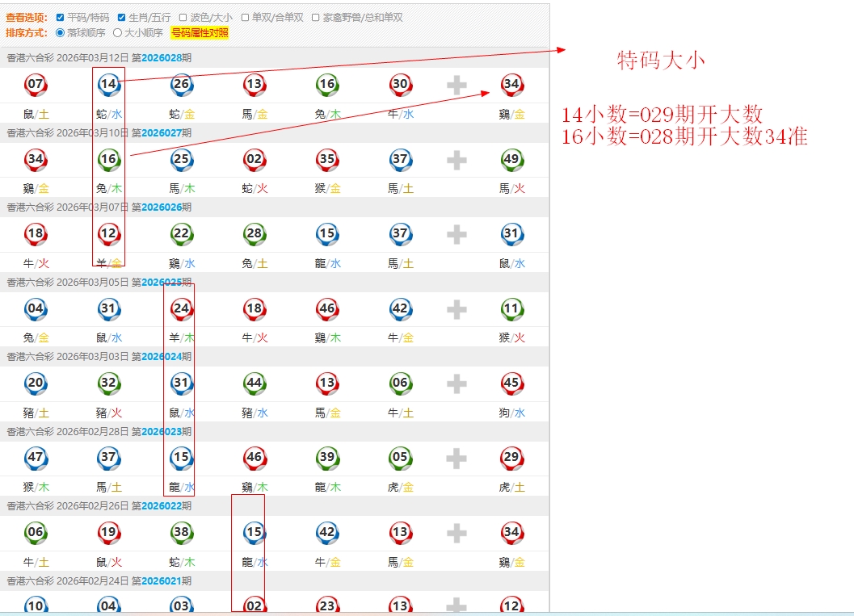Check the 家禽野兽/总和单双 box
The image size is (854, 616).
coord(316,17)
